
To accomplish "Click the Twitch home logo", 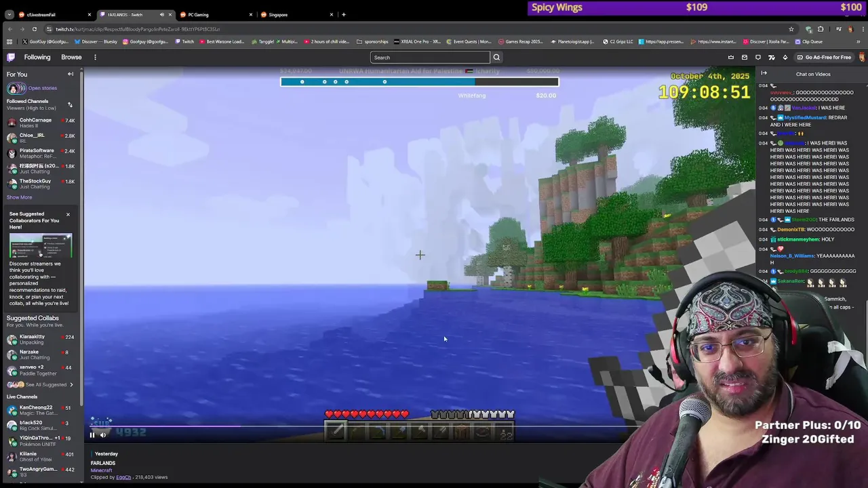I will (x=11, y=57).
